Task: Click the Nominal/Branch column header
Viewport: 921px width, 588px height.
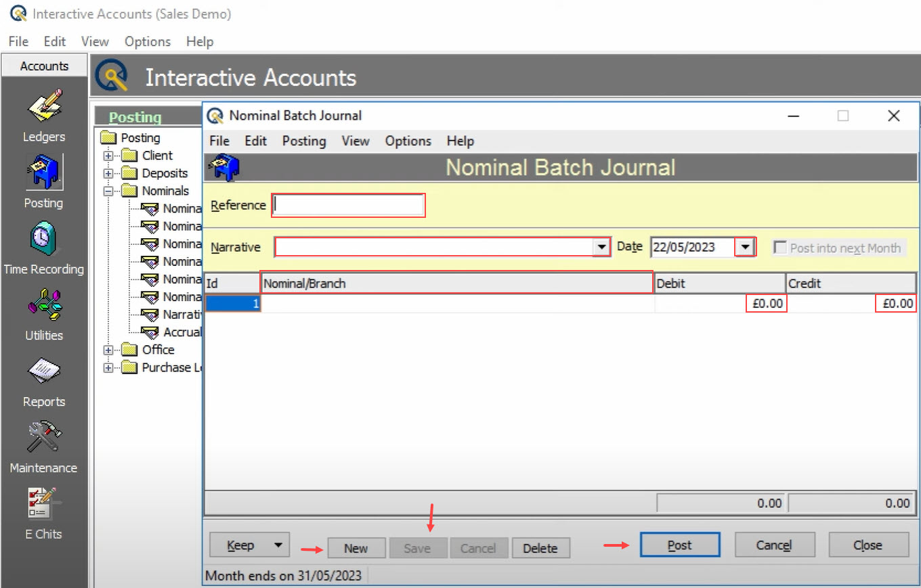Action: 457,284
